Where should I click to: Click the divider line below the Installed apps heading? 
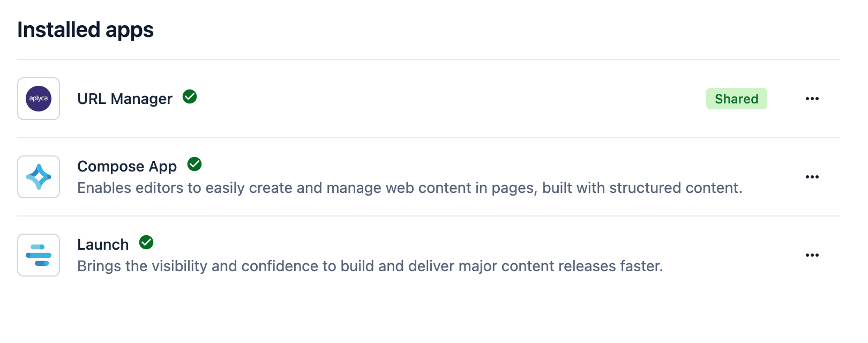click(x=429, y=59)
